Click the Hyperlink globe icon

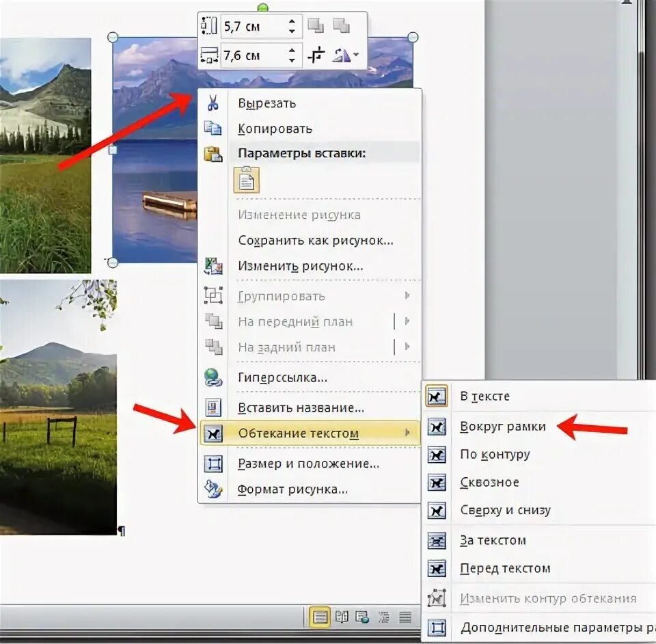click(213, 377)
